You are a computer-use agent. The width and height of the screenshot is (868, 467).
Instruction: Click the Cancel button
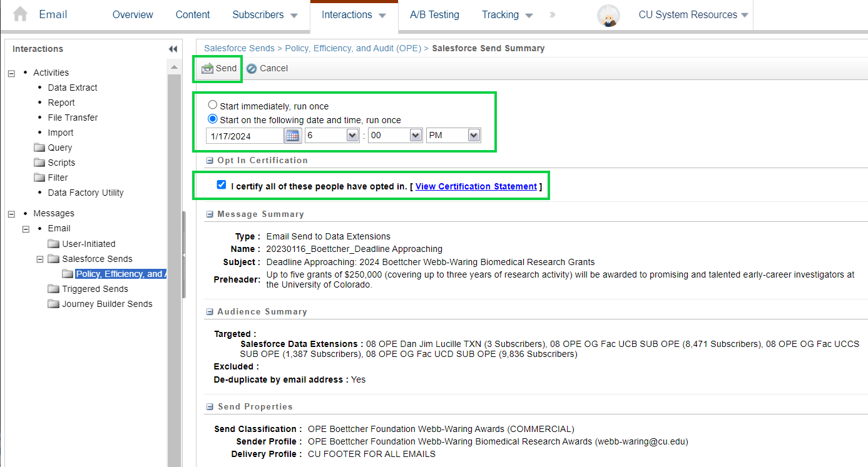[x=267, y=69]
